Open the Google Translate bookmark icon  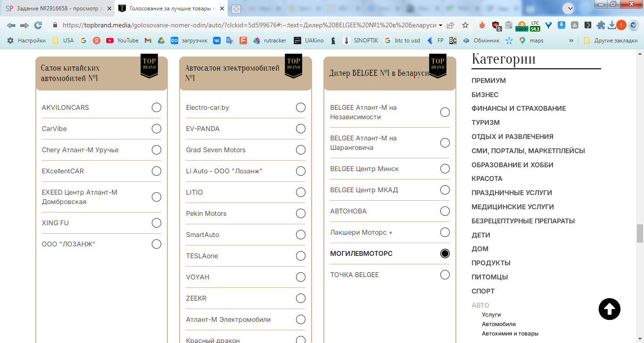tap(230, 41)
